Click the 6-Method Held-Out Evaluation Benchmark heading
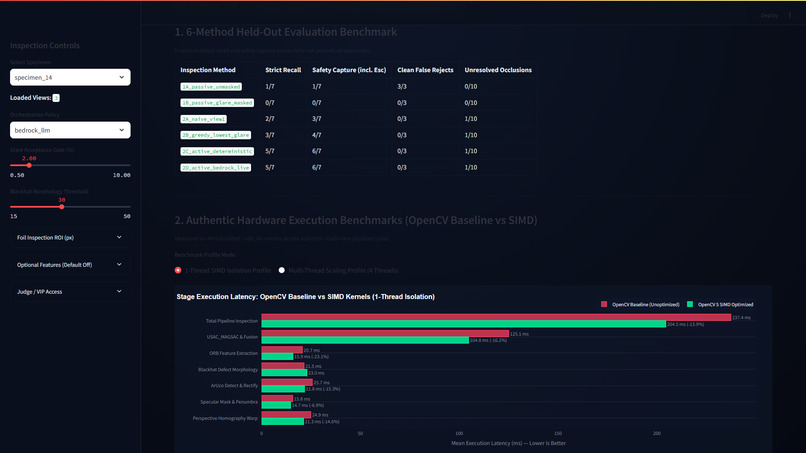Image resolution: width=806 pixels, height=453 pixels. pos(286,32)
